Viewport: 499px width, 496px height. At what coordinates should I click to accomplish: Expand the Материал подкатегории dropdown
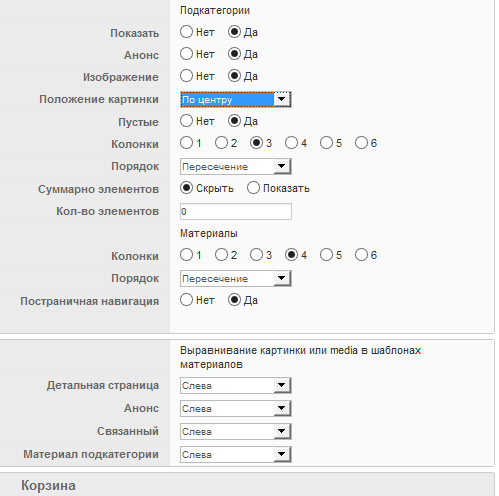click(236, 455)
